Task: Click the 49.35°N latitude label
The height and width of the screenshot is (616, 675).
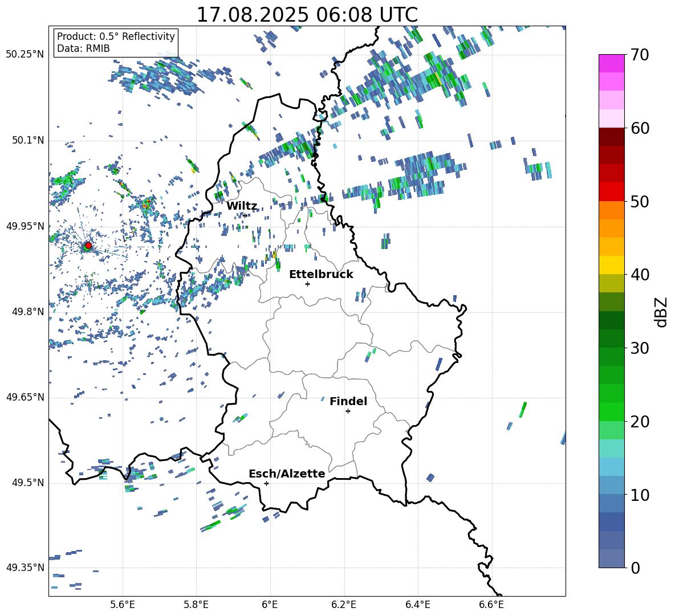Action: tap(25, 568)
